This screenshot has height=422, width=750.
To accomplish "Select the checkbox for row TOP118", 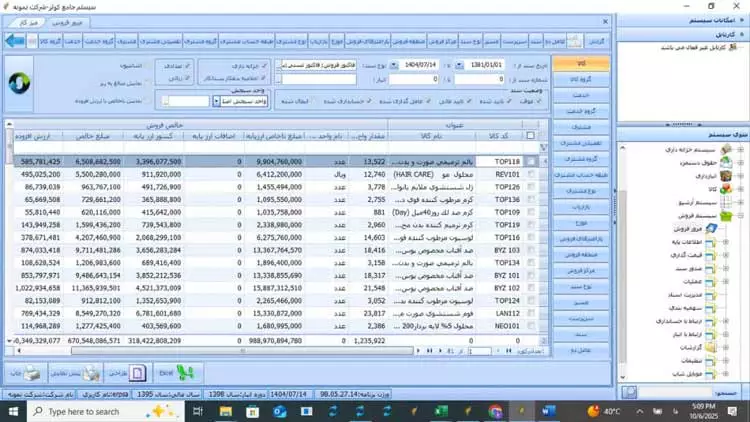I will 531,161.
